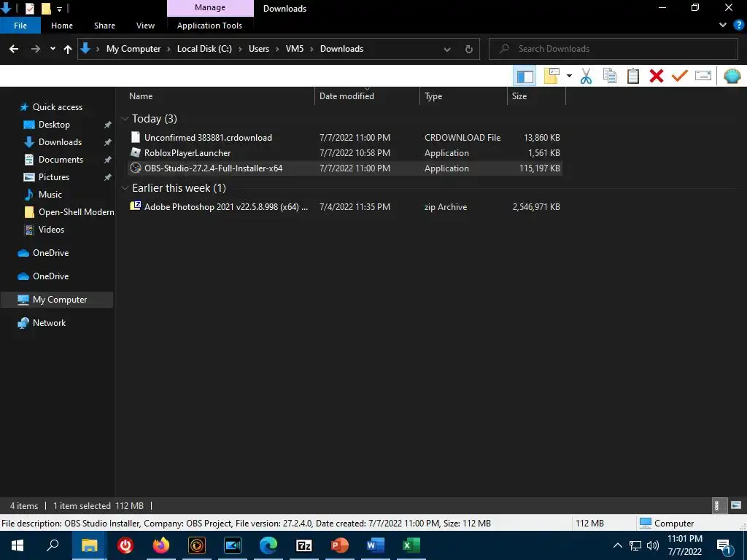This screenshot has height=560, width=747.
Task: Switch to the Home ribbon tab
Action: pyautogui.click(x=62, y=26)
